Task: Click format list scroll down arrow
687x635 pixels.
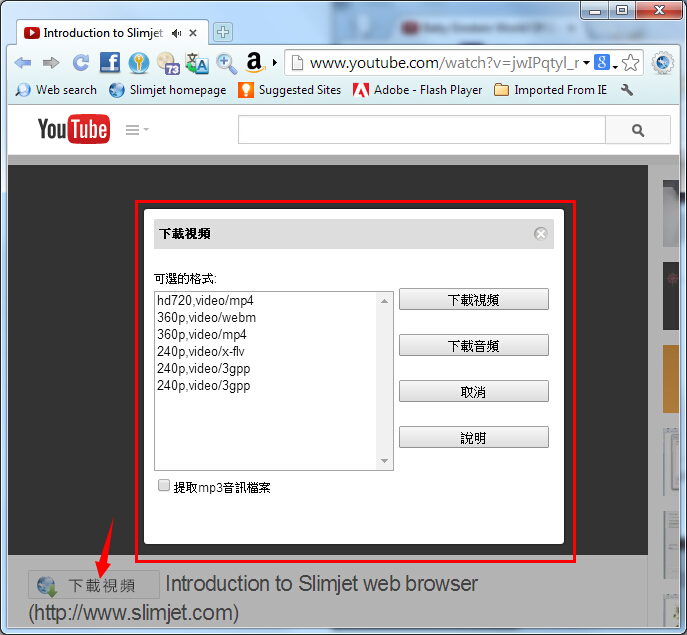Action: pos(384,461)
